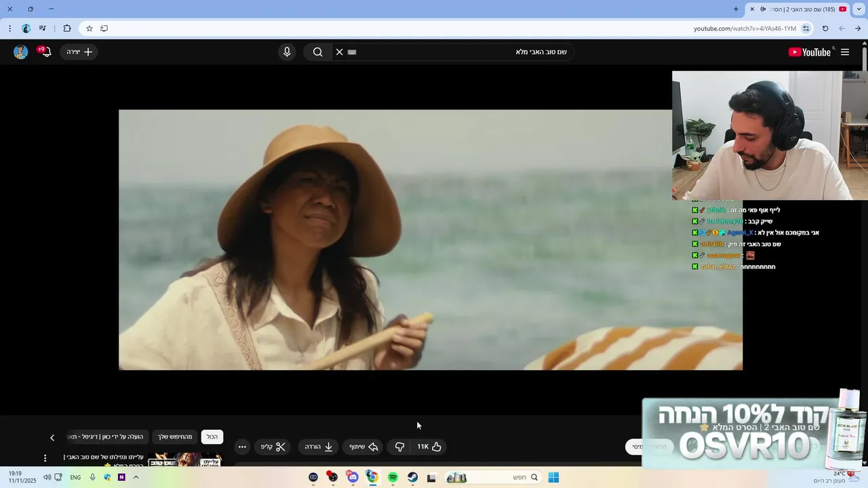
Task: Select the 'הכול' filter chip
Action: click(x=212, y=437)
